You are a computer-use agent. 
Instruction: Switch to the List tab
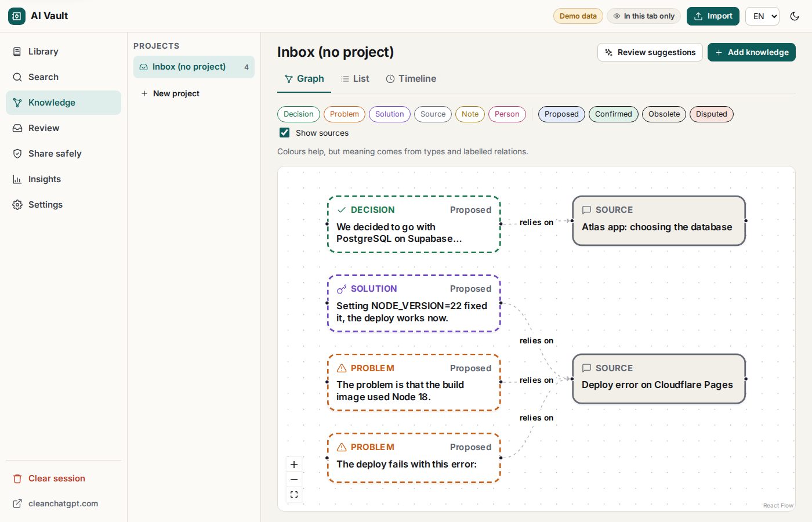[x=355, y=79]
